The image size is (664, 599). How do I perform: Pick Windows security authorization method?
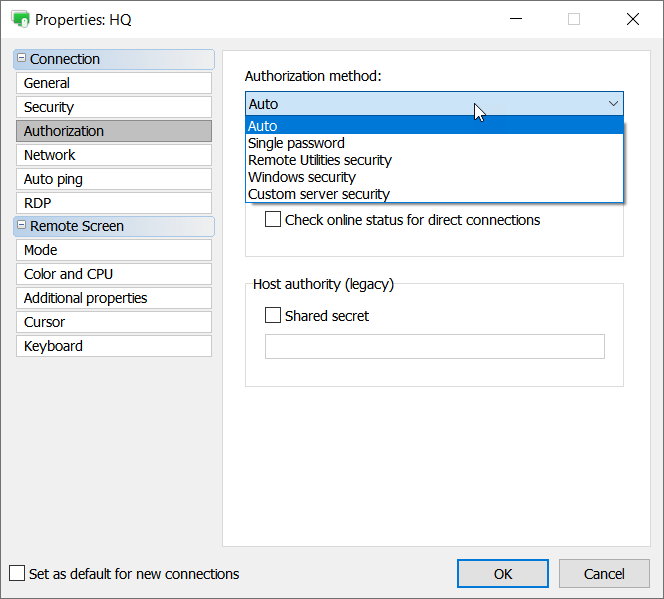click(302, 177)
